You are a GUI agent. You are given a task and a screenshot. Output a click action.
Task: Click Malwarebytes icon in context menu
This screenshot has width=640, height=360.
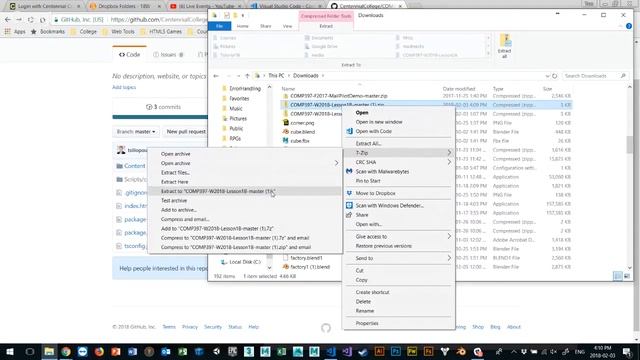click(349, 171)
